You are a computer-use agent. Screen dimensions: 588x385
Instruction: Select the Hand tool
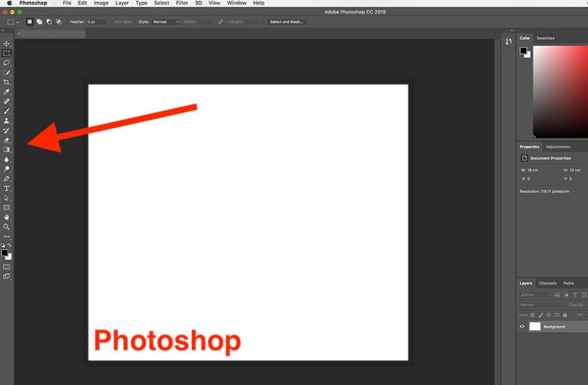pyautogui.click(x=7, y=217)
